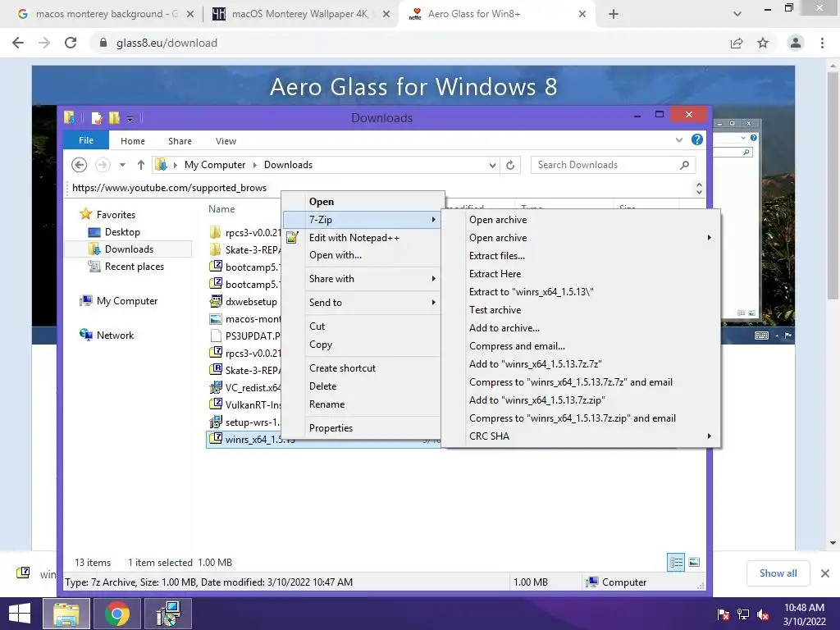840x630 pixels.
Task: Open Google Chrome from the taskbar
Action: 116,614
